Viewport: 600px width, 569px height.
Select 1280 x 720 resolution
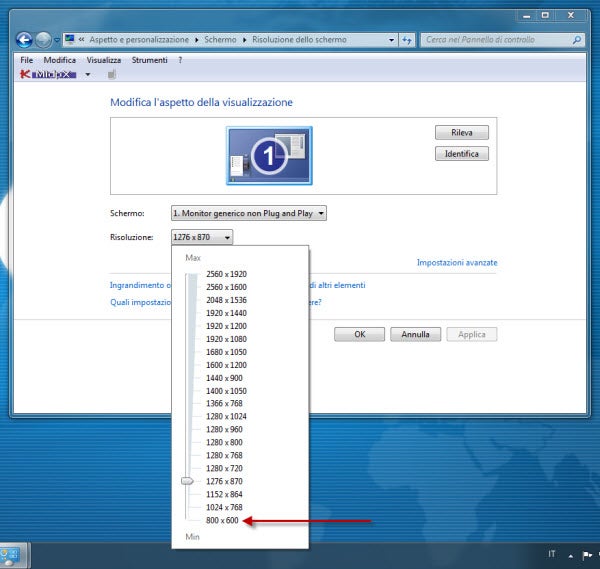click(224, 468)
